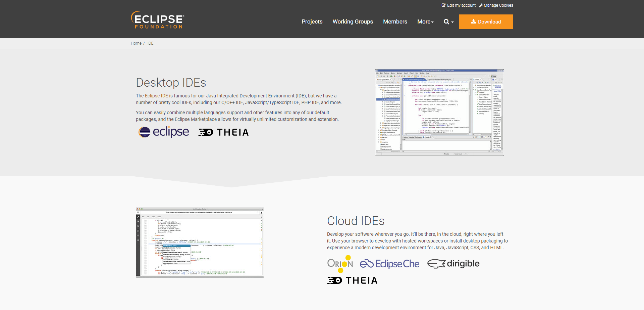
Task: Select the eclipse logo under Desktop IDEs
Action: [164, 132]
